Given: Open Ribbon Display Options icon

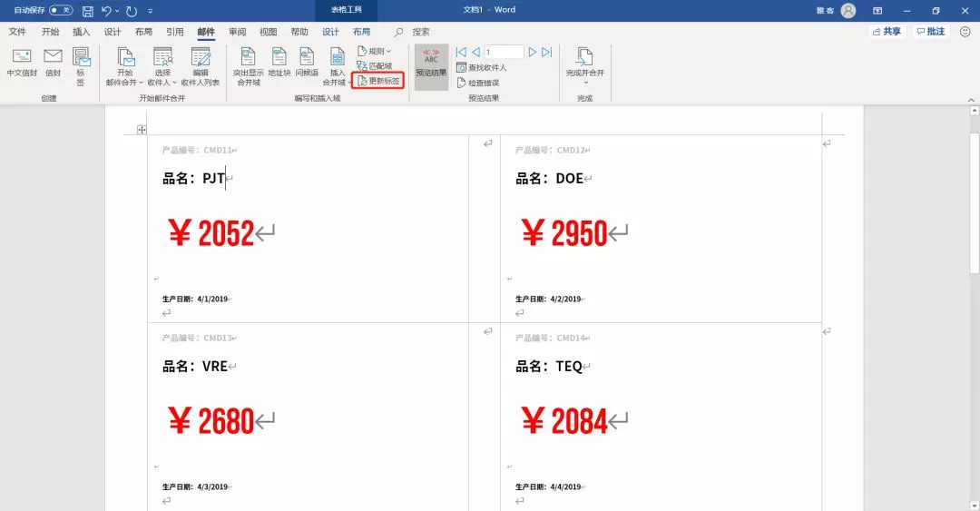Looking at the screenshot, I should pyautogui.click(x=877, y=11).
